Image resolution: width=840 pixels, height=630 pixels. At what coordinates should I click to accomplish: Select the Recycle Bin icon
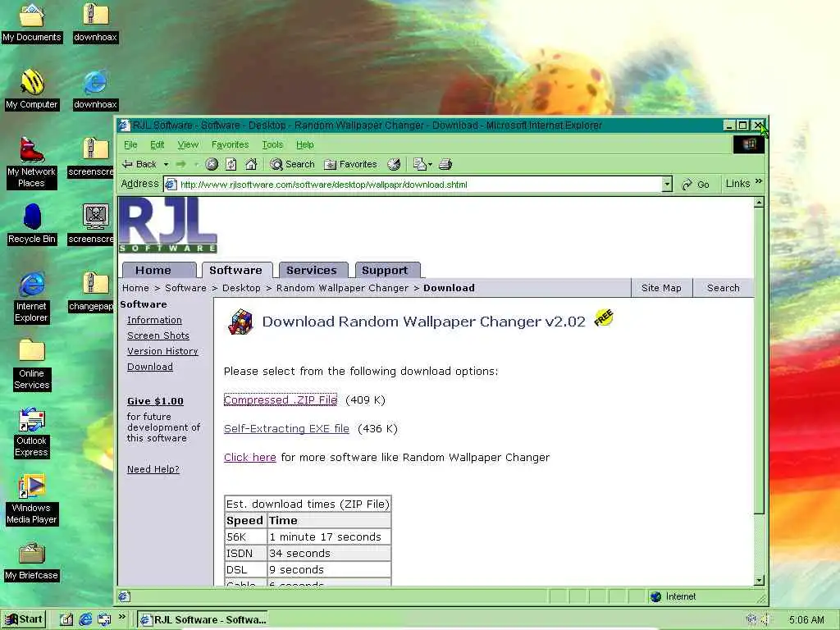click(32, 224)
